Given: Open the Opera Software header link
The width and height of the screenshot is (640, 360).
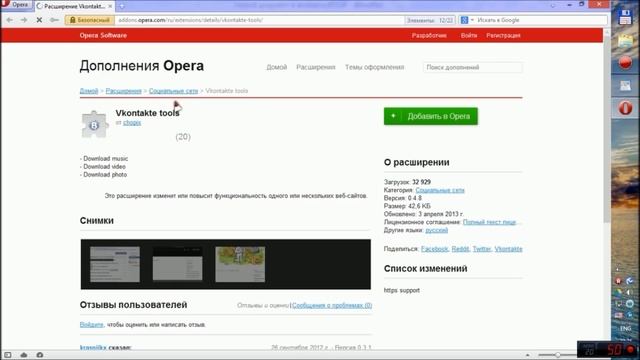Looking at the screenshot, I should [103, 36].
